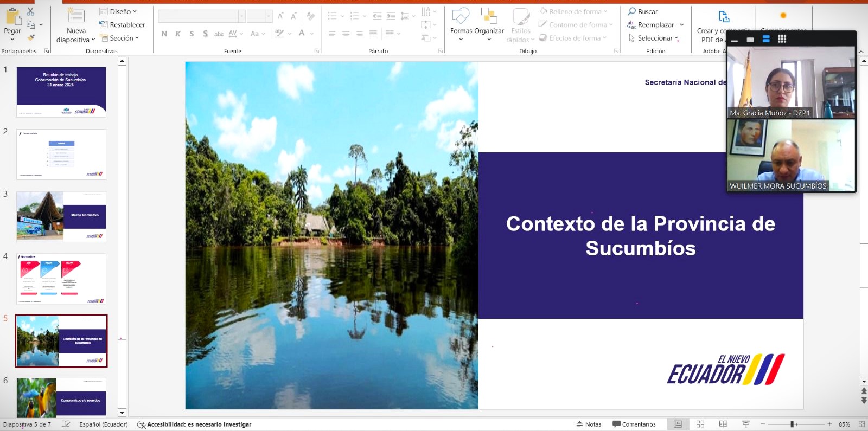Start slideshow from status bar icon
Screen dimensions: 868x431
(746, 424)
